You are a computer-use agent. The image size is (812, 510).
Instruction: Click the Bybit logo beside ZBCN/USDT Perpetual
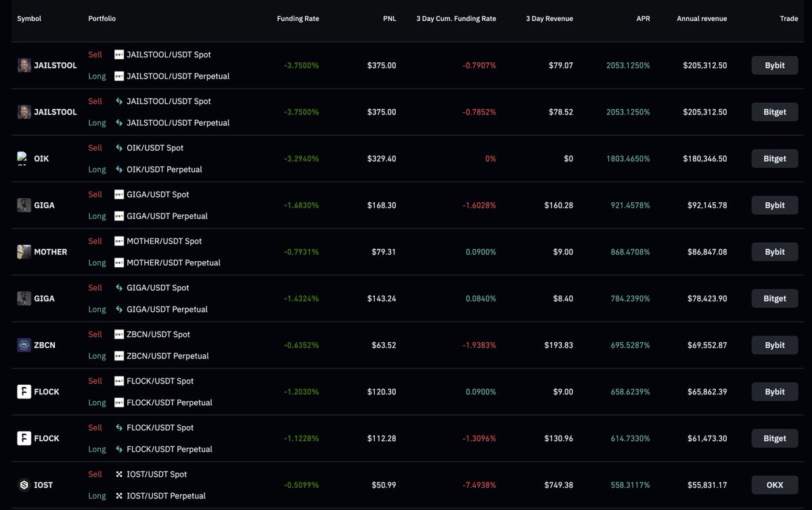119,356
